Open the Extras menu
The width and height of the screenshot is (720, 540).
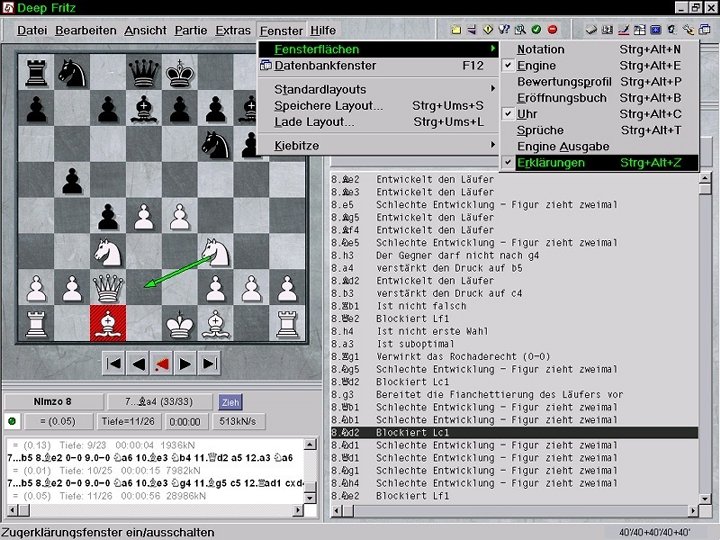[233, 30]
